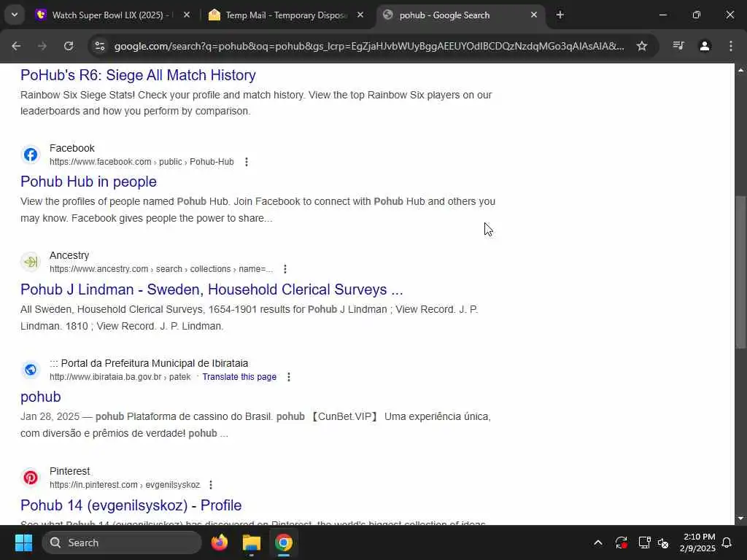Open the notifications bell icon
This screenshot has height=560, width=747.
727,542
